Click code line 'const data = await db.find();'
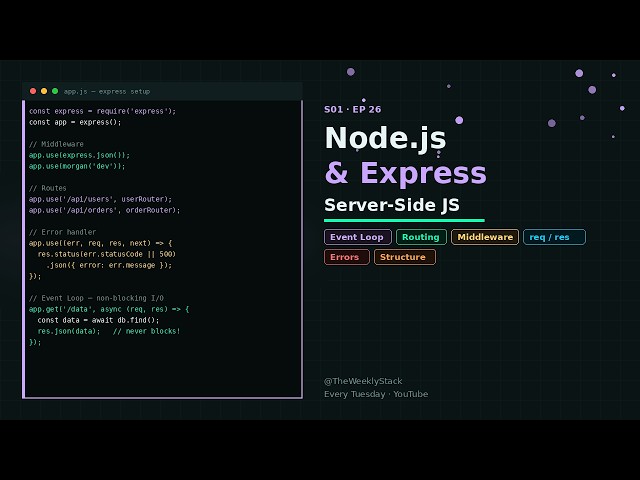 98,320
